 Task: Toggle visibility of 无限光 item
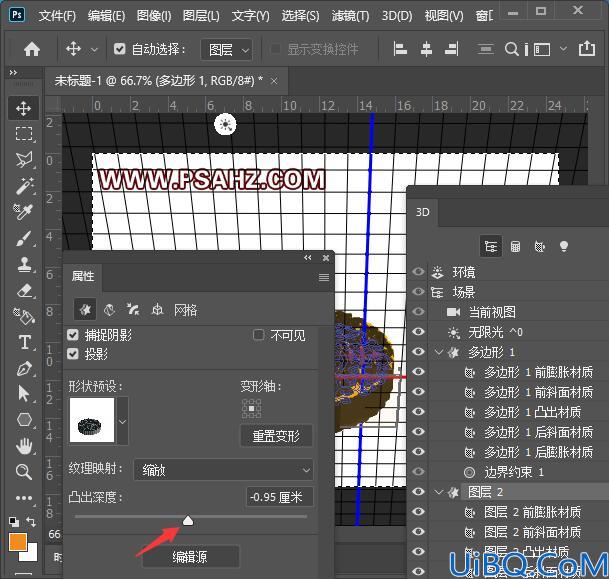418,331
